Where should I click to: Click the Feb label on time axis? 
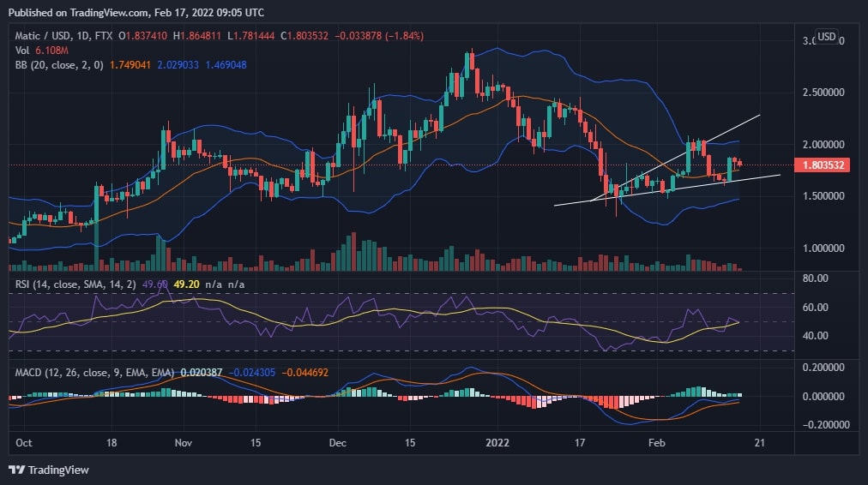[656, 443]
